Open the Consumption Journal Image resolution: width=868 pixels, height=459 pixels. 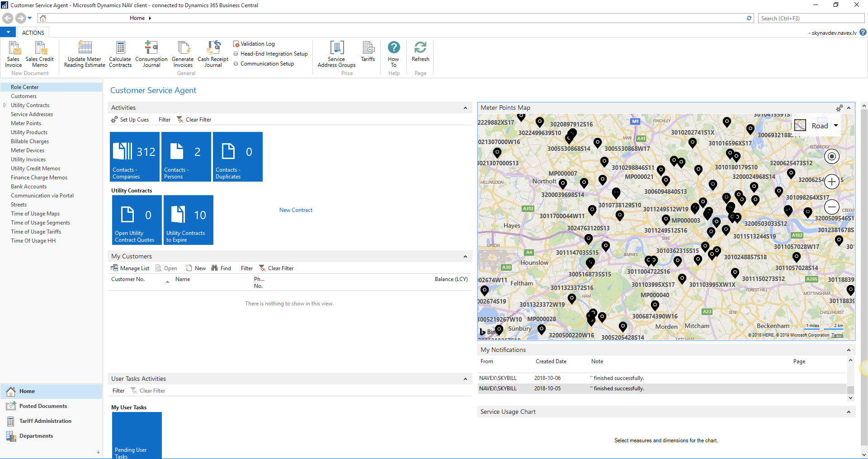tap(151, 54)
